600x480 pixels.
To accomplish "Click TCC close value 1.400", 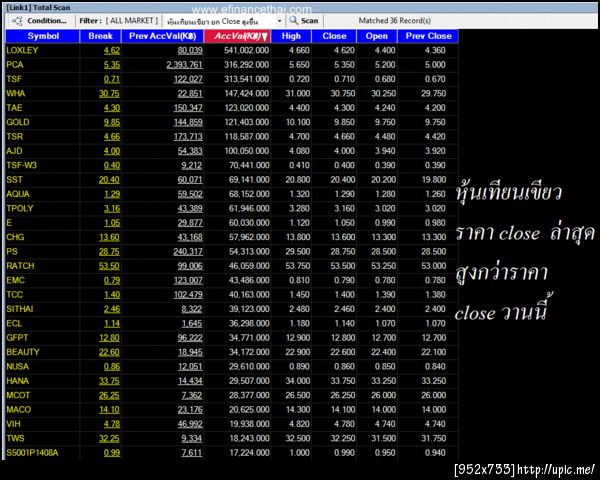I will tap(344, 295).
